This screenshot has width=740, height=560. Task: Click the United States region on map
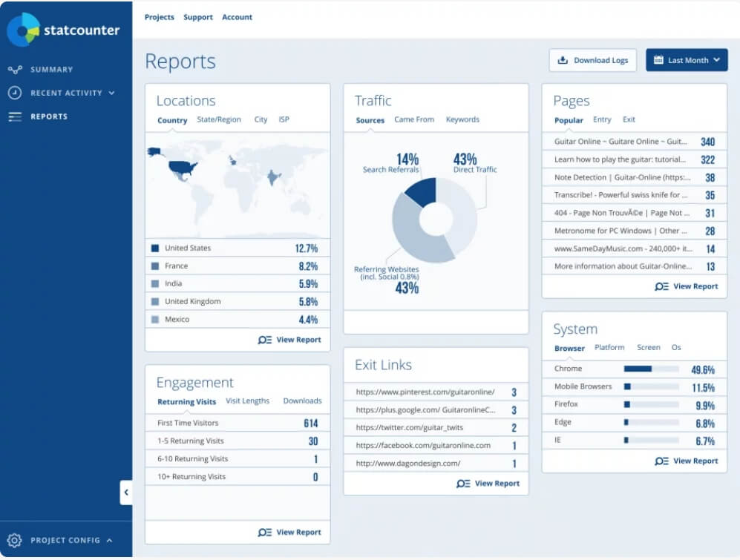(182, 167)
